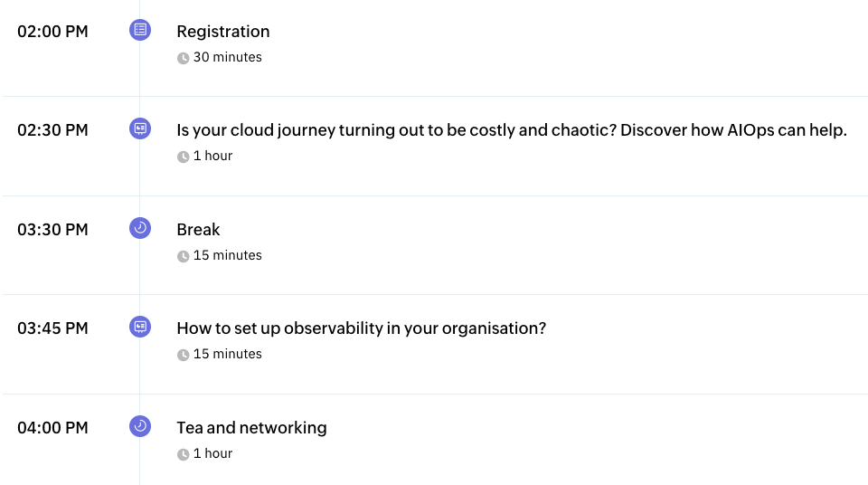
Task: Select the Break agenda entry
Action: (x=198, y=230)
